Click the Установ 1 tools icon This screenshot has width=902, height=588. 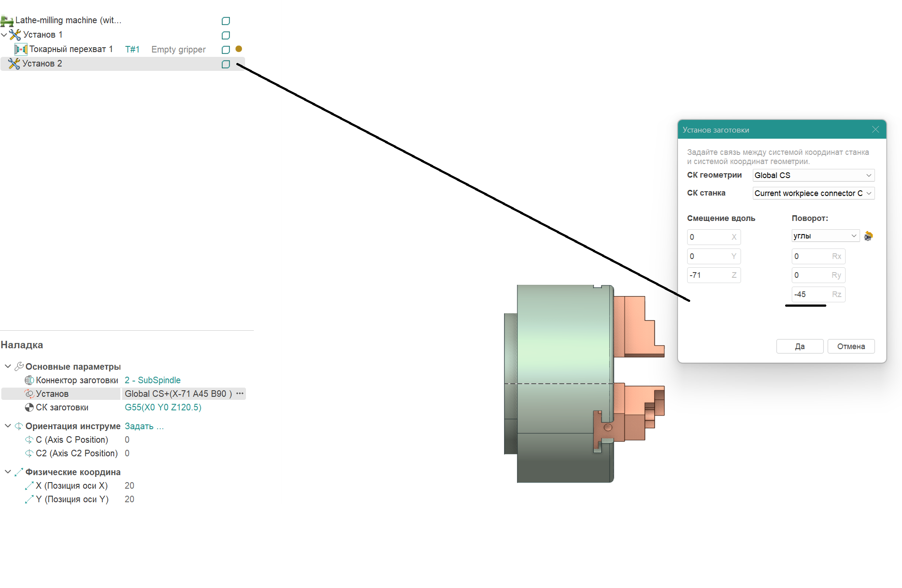click(15, 35)
